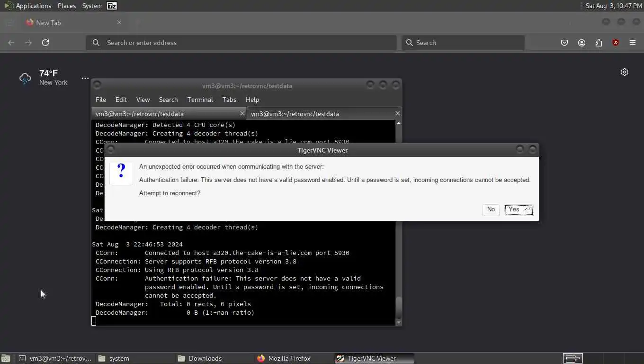This screenshot has width=644, height=364.
Task: Open Firefox account icon
Action: [x=581, y=43]
